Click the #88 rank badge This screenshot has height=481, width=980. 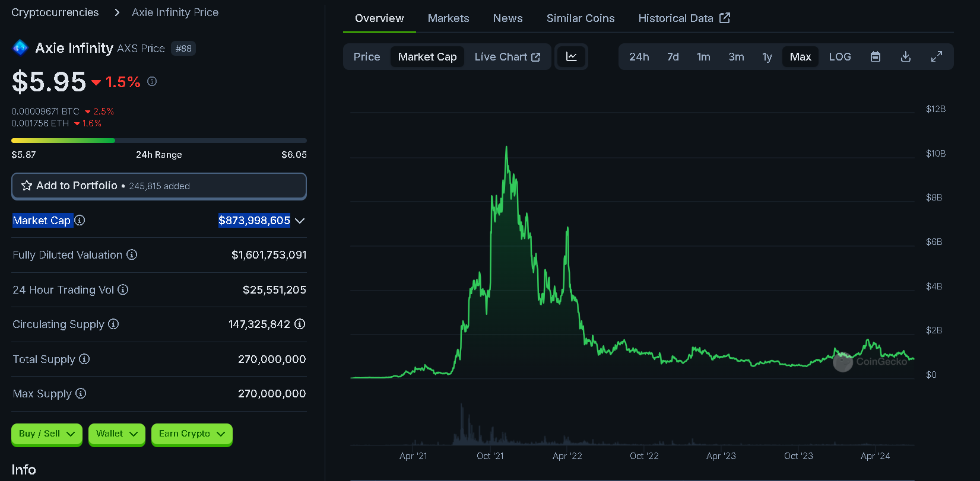pyautogui.click(x=183, y=49)
